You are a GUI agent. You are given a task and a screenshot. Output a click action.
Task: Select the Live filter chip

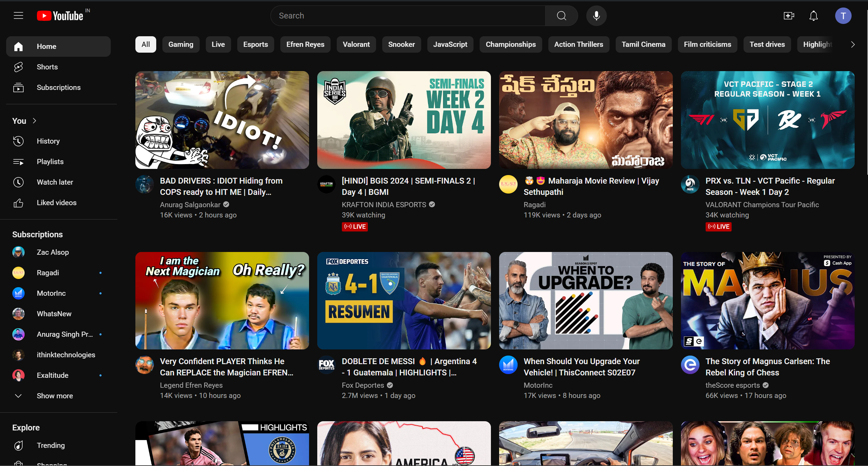218,44
